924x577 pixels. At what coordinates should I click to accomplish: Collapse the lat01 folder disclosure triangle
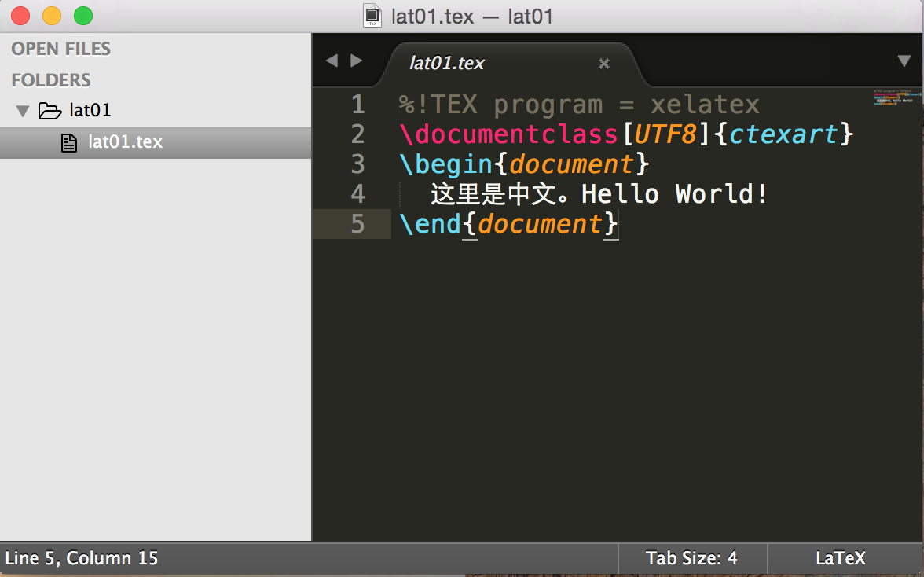pos(23,111)
